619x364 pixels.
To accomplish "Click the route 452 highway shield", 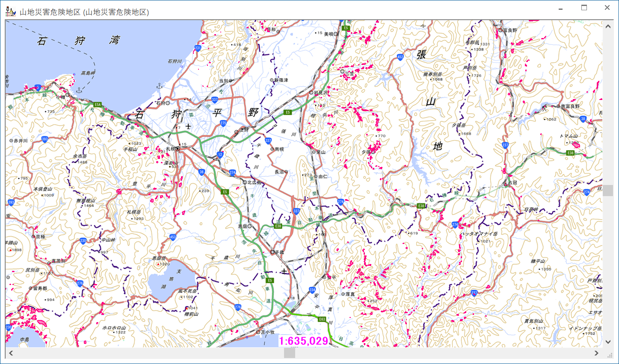I will [x=400, y=57].
